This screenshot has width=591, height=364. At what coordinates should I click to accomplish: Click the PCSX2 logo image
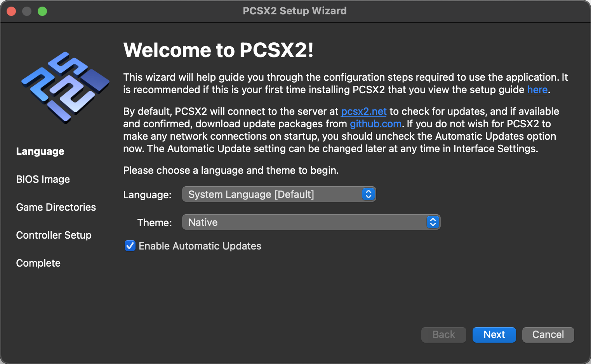(x=64, y=87)
